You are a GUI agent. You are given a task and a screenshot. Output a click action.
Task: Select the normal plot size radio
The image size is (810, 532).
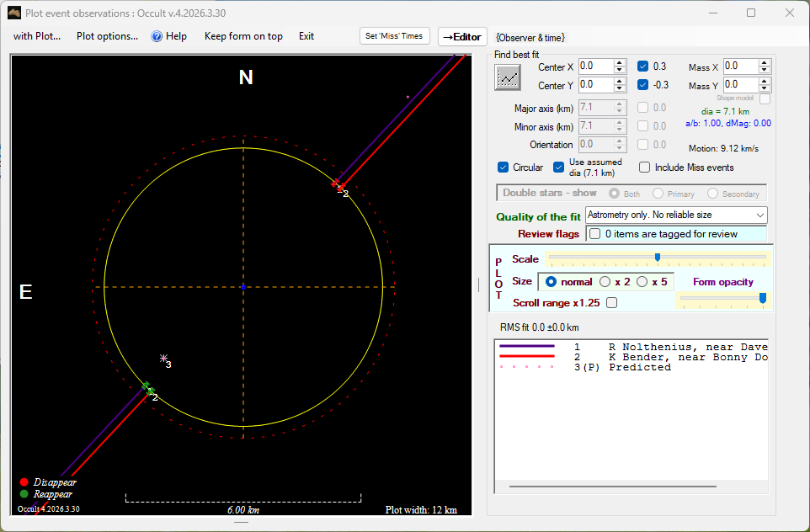[551, 281]
